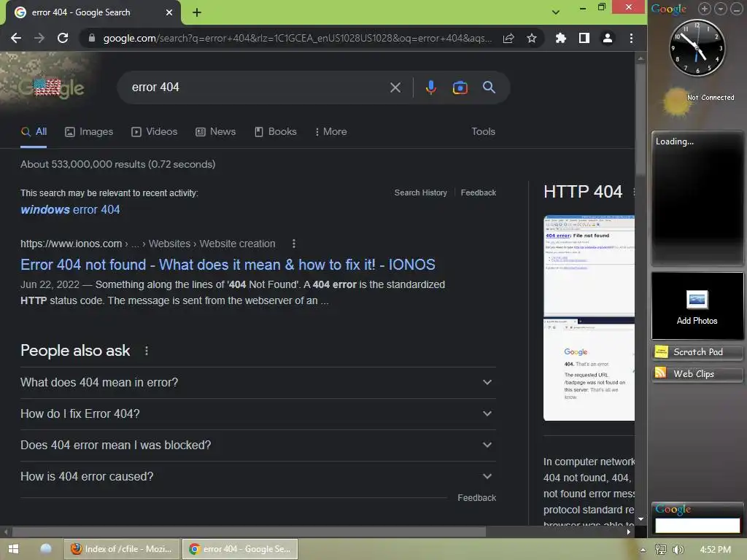This screenshot has height=560, width=747.
Task: Open the Windows Start menu
Action: pyautogui.click(x=13, y=549)
